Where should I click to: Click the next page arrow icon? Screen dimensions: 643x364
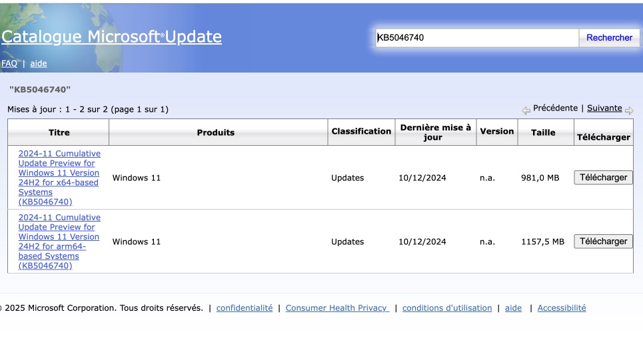(629, 110)
